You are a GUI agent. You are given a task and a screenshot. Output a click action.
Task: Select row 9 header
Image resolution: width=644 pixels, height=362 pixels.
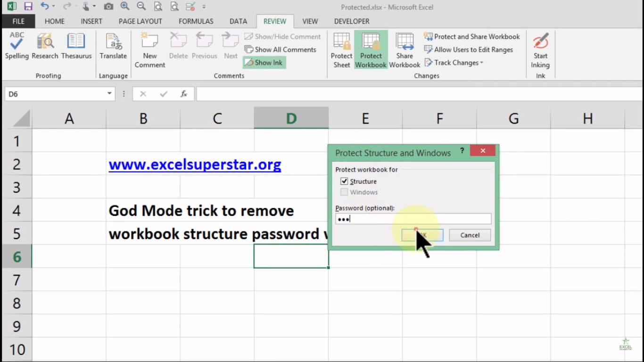click(17, 326)
